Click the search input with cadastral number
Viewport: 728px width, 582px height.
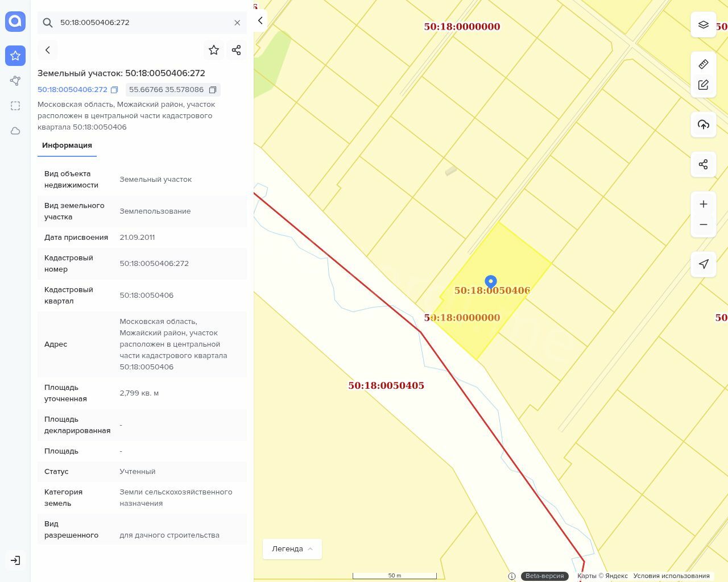coord(142,23)
